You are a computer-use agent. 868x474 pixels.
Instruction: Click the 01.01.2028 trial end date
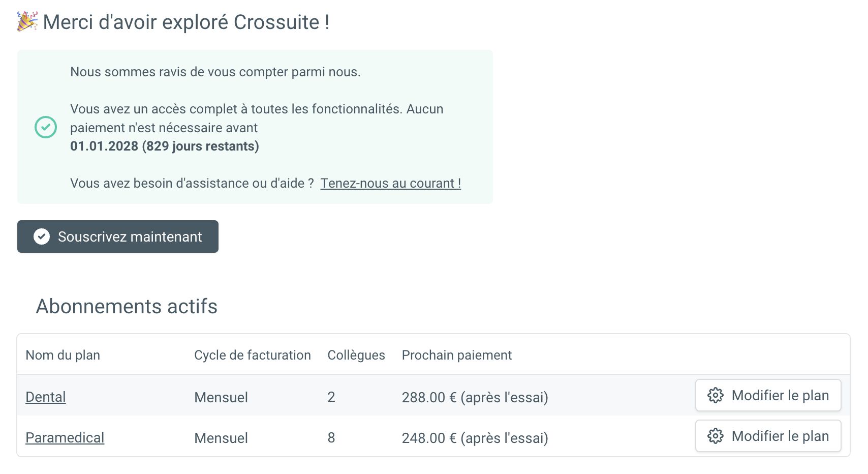pos(104,146)
